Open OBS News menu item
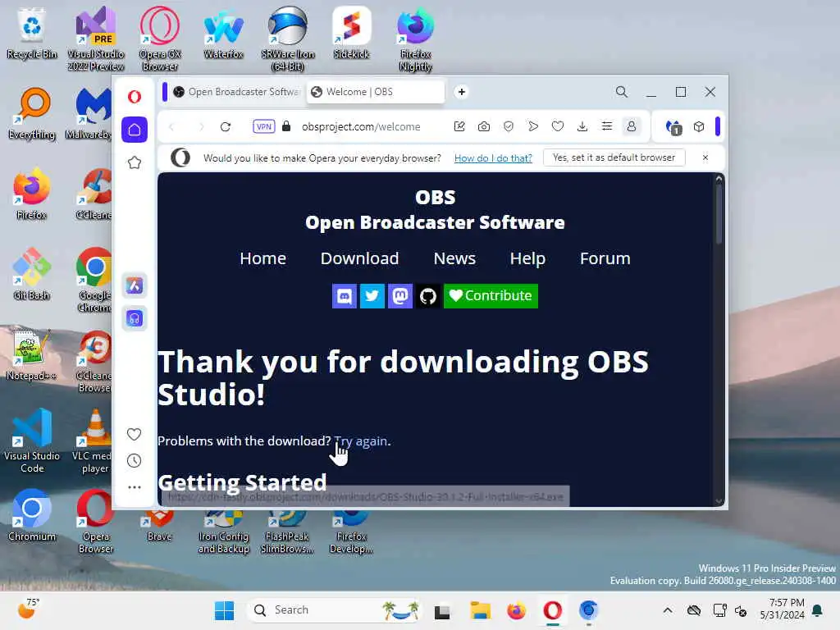 tap(454, 258)
